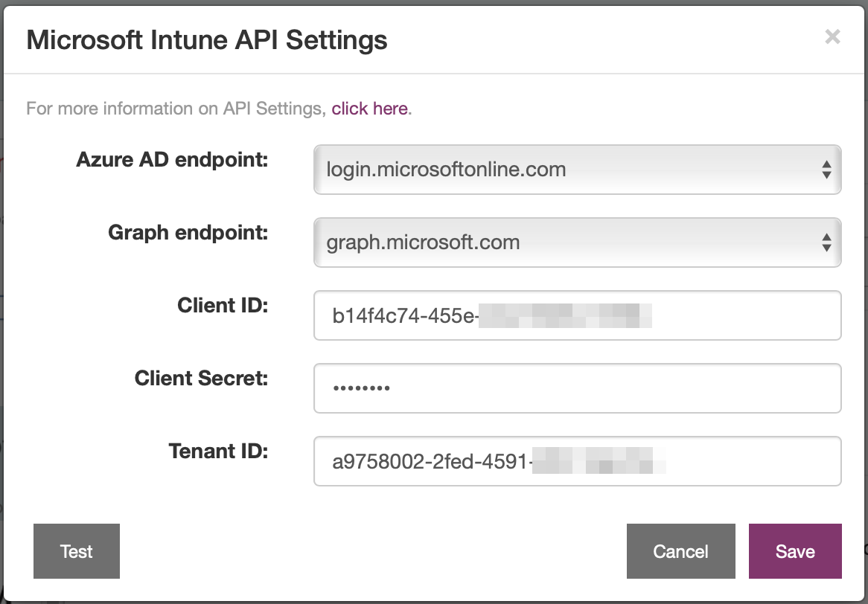
Task: Click the 'Client Secret:' label
Action: click(x=202, y=379)
